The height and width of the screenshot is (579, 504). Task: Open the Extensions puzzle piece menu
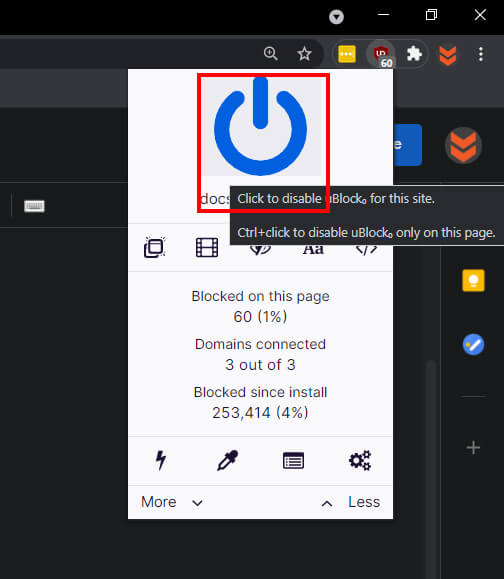414,54
